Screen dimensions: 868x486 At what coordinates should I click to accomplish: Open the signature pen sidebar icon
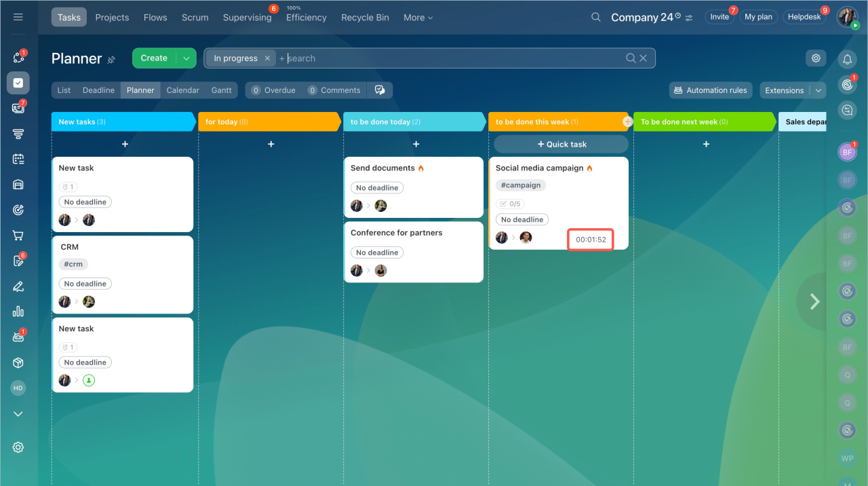pos(18,286)
